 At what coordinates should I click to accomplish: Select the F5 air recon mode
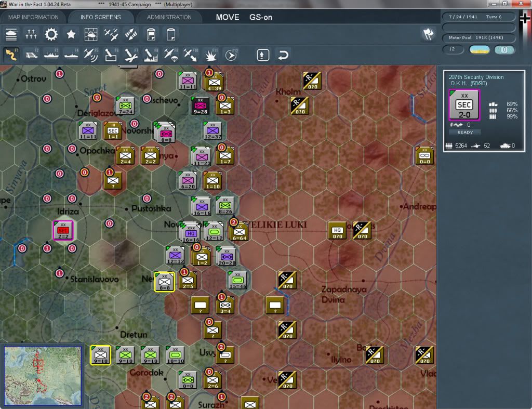point(91,55)
